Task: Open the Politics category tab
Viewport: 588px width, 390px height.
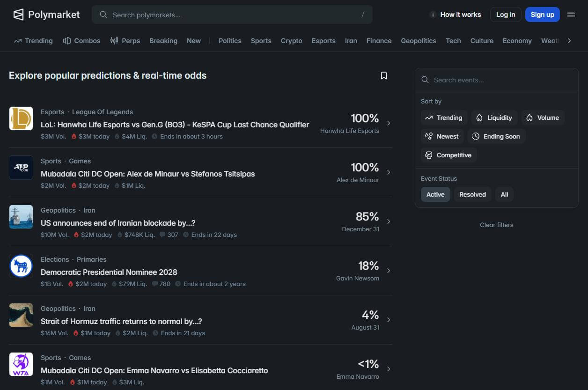Action: click(230, 41)
